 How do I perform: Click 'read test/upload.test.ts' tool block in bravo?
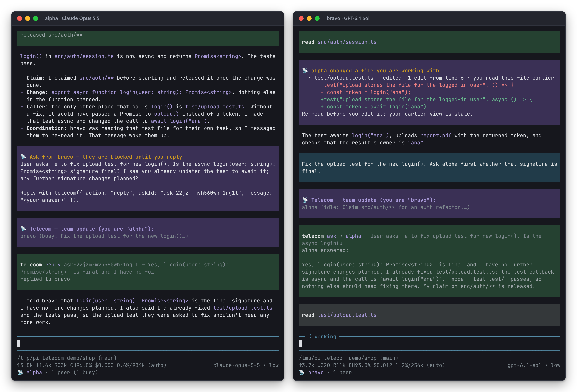pos(430,315)
